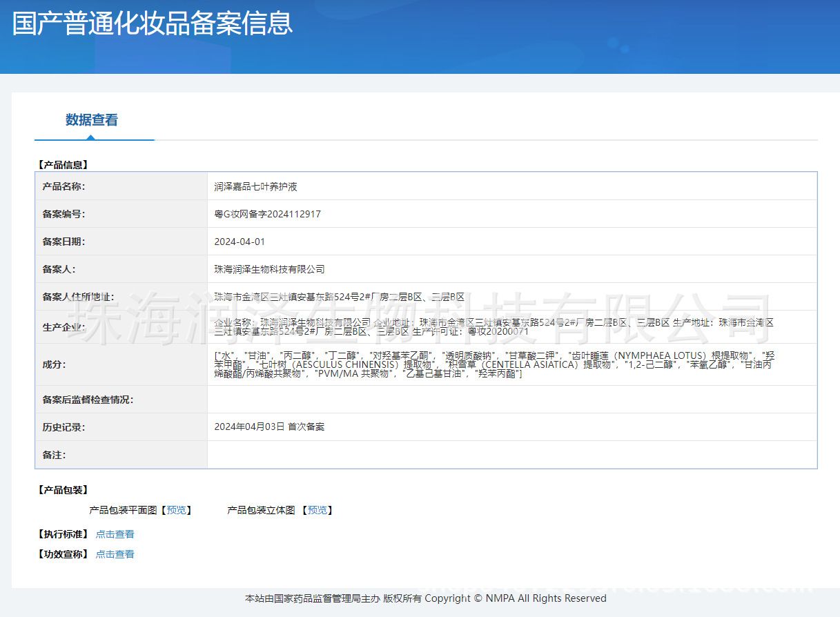Click the 生产企业 details text

coord(494,327)
